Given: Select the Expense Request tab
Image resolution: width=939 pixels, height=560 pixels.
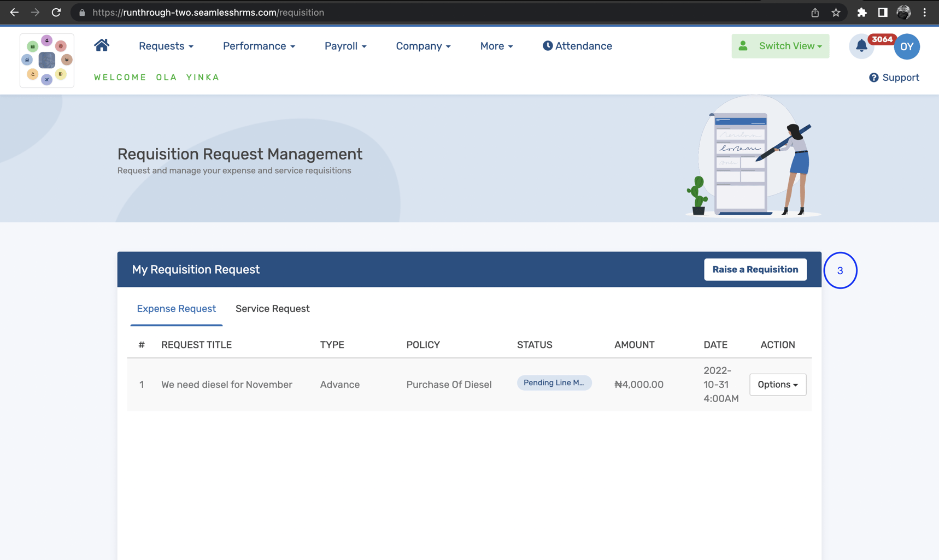Looking at the screenshot, I should pos(176,309).
